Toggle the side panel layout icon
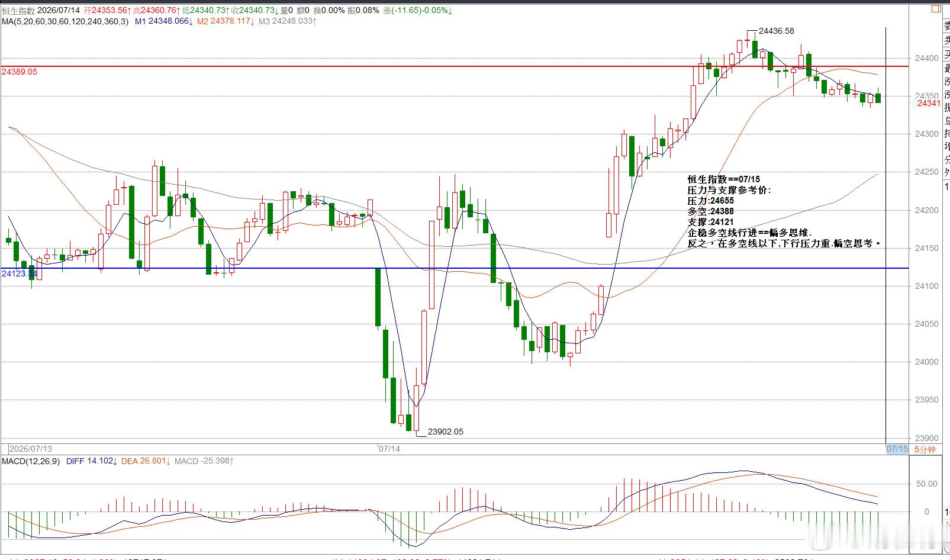This screenshot has height=560, width=950. [x=936, y=9]
